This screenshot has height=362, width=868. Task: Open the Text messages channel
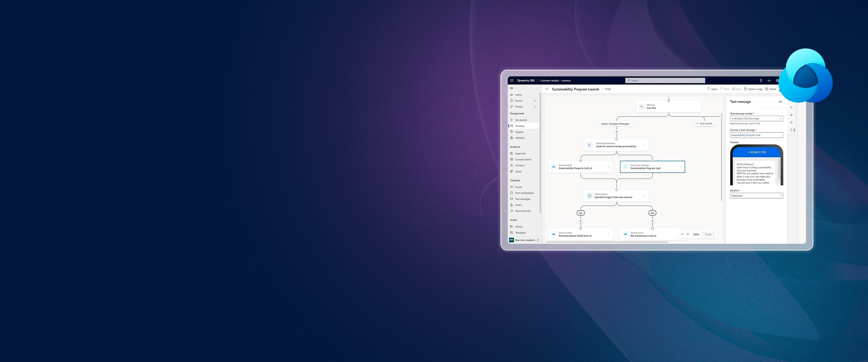(522, 199)
